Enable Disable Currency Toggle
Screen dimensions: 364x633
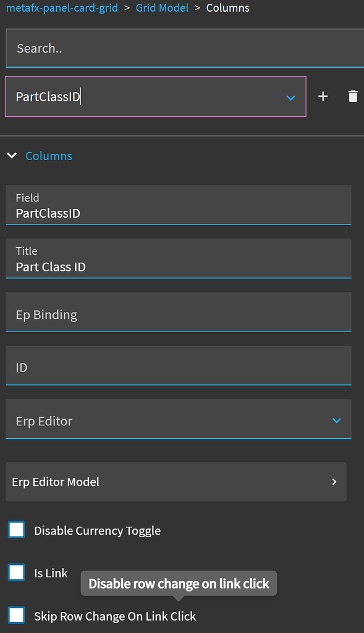tap(17, 529)
